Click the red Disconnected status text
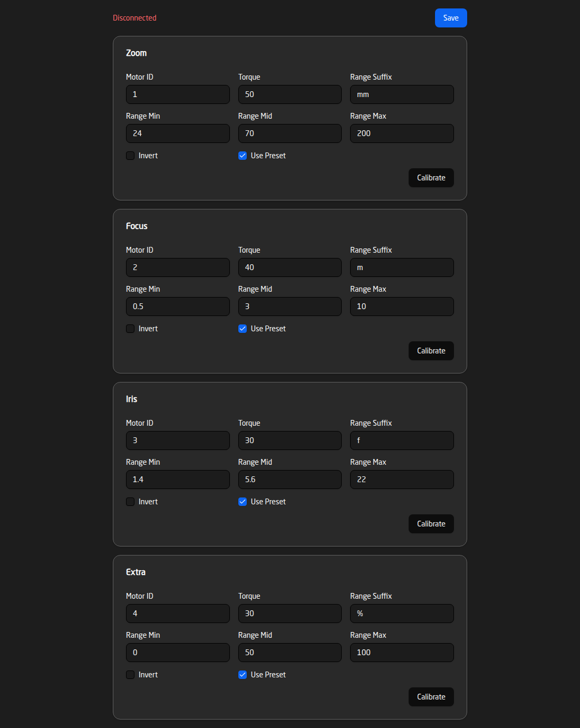Viewport: 580px width, 728px height. [x=134, y=18]
